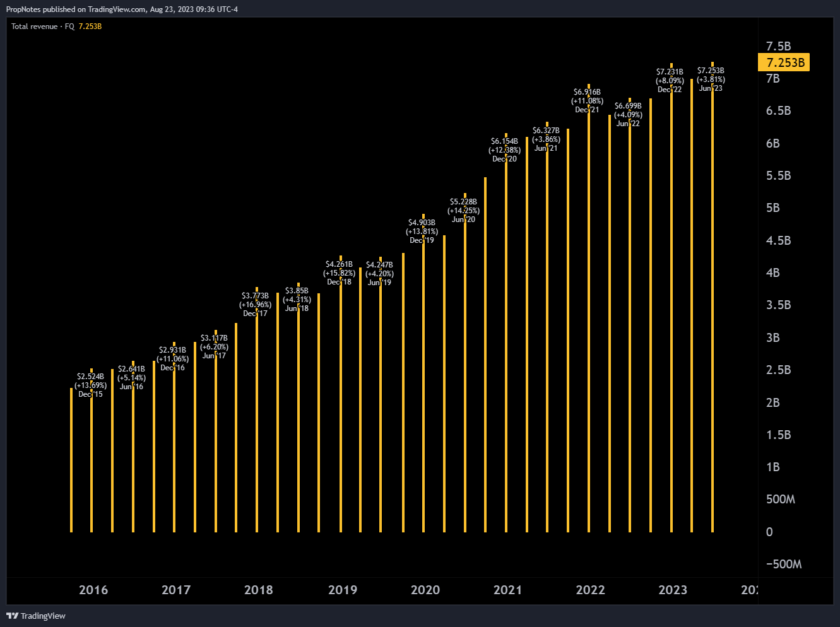This screenshot has height=627, width=840.
Task: Click the "2018" year on the time axis
Action: click(259, 590)
